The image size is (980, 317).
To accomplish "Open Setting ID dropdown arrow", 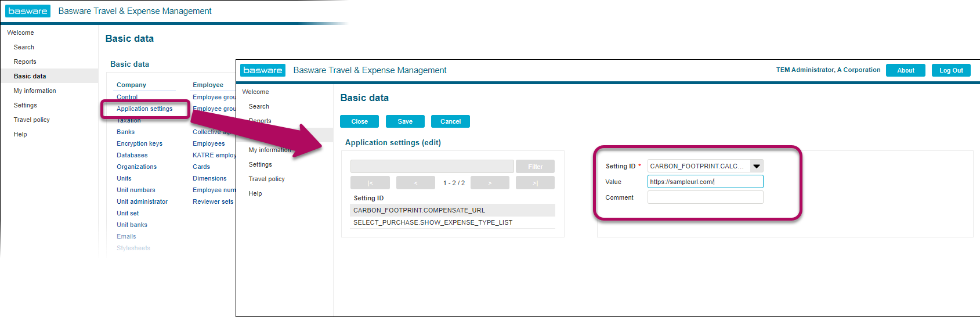I will [x=757, y=166].
